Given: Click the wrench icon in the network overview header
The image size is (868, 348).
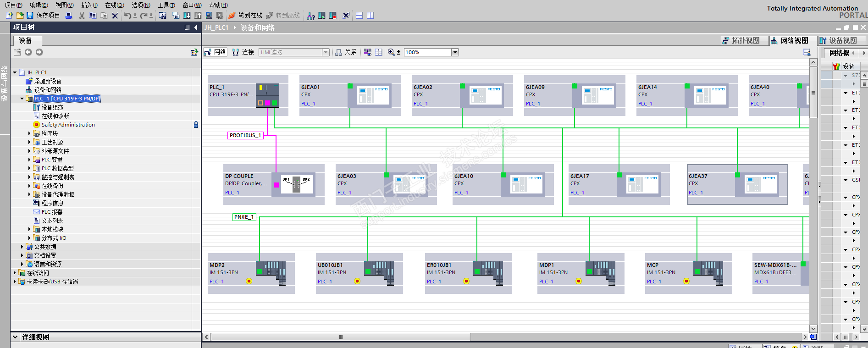Looking at the screenshot, I should click(837, 66).
